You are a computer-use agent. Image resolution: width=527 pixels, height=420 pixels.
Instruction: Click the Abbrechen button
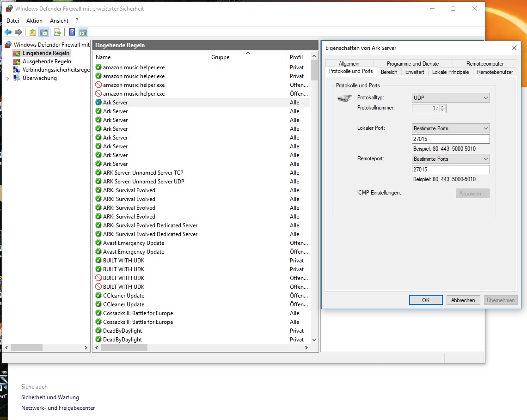click(463, 300)
